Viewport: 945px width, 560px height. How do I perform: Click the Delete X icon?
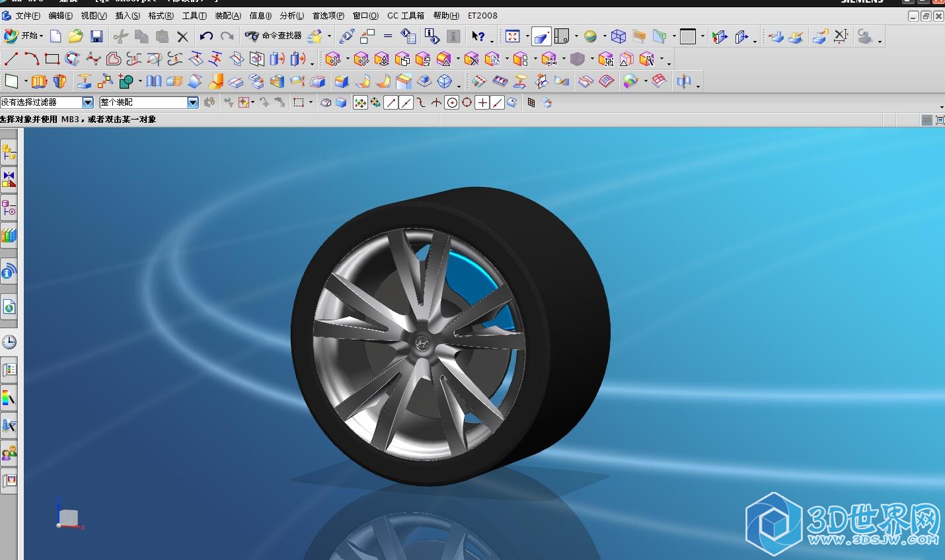point(182,36)
